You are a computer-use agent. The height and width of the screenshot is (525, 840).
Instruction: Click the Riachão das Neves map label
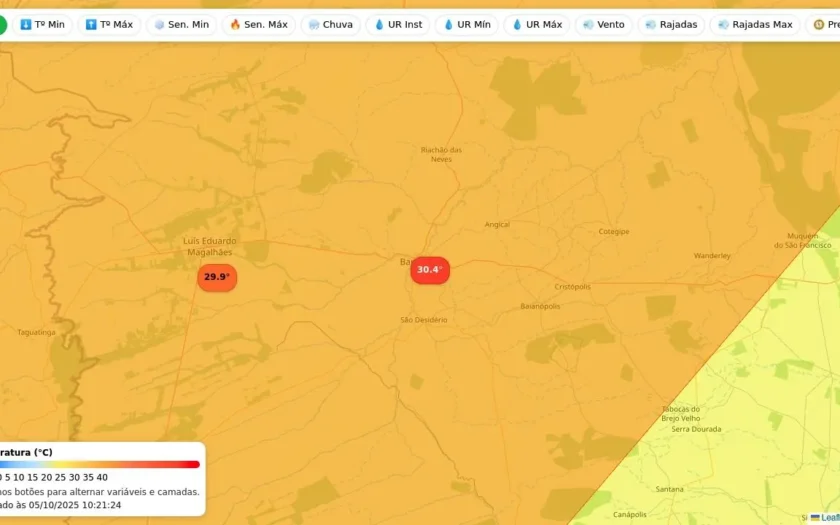tap(441, 154)
